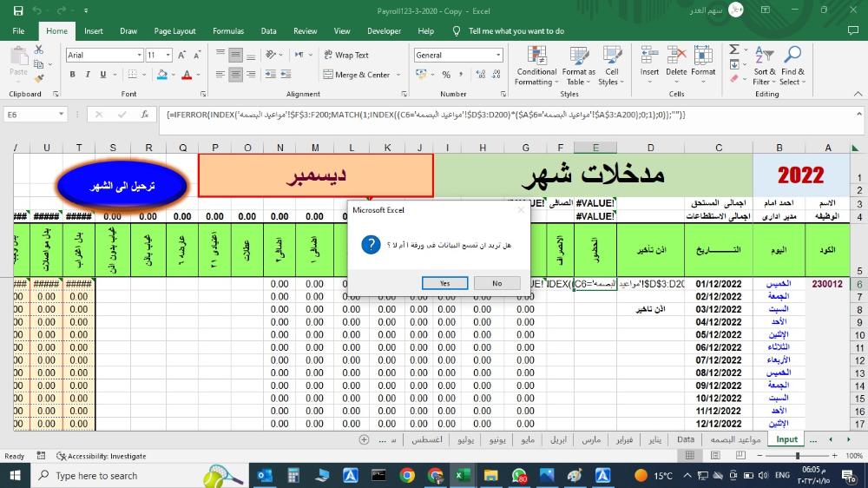Switch to the Insert ribbon tab

pyautogui.click(x=94, y=31)
